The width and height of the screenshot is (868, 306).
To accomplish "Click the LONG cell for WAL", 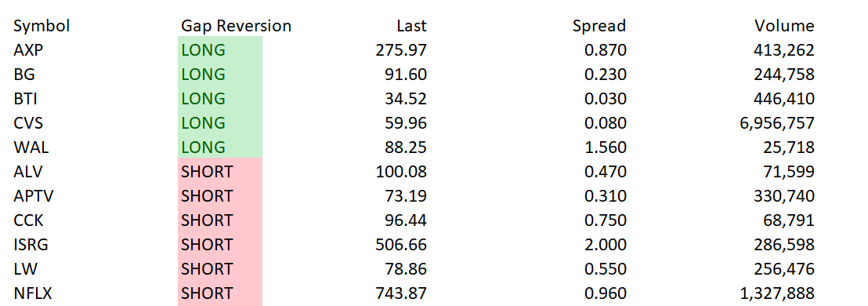I will [220, 148].
